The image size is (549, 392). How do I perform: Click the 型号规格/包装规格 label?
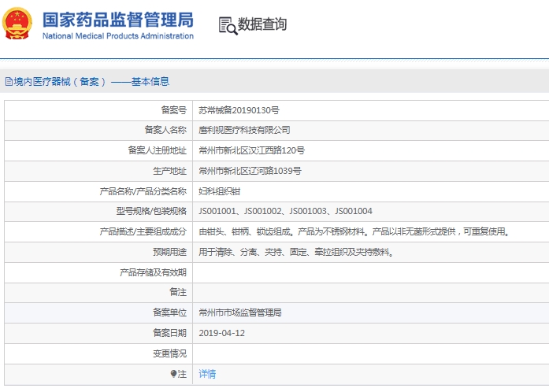151,211
